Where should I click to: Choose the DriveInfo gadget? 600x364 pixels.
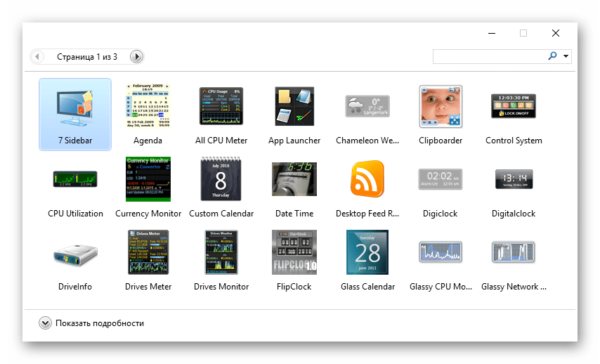point(75,253)
